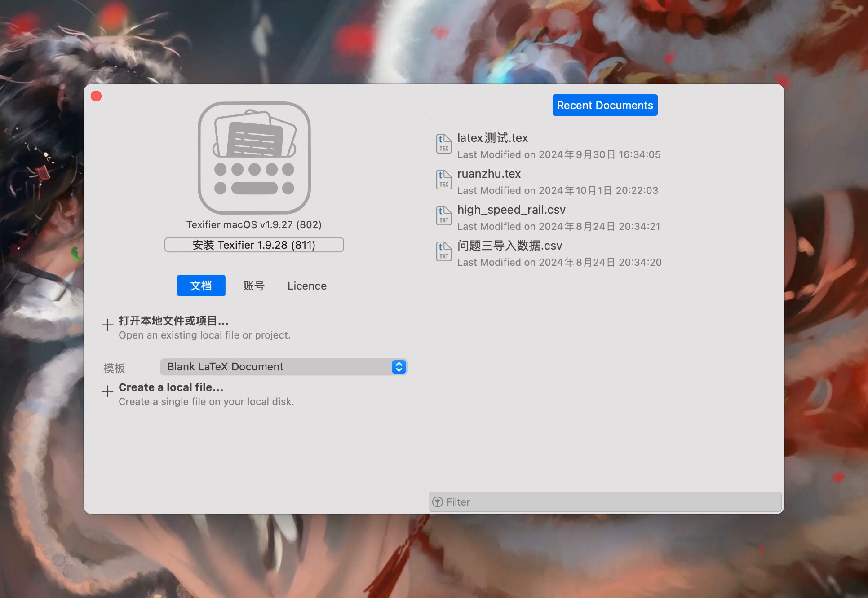Image resolution: width=868 pixels, height=598 pixels.
Task: Click the blue stepper arrows on template selector
Action: point(399,367)
